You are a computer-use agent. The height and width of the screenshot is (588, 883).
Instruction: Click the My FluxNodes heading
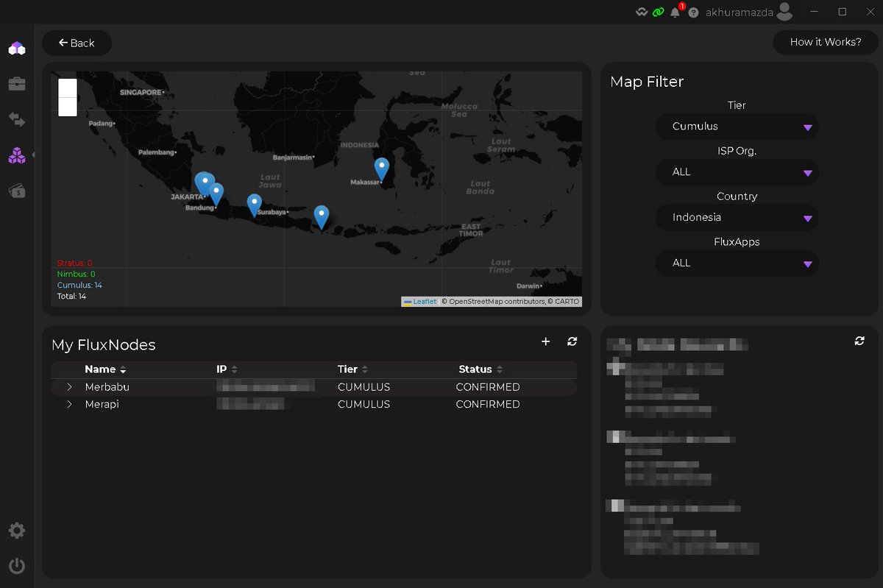click(104, 345)
